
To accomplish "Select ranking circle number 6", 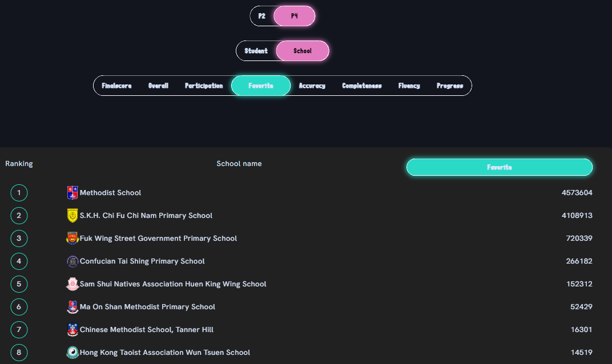I will pyautogui.click(x=19, y=306).
